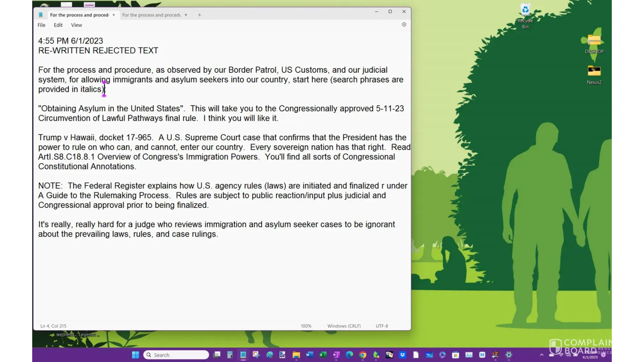Open the Solitaire cards app on taskbar

[389, 355]
